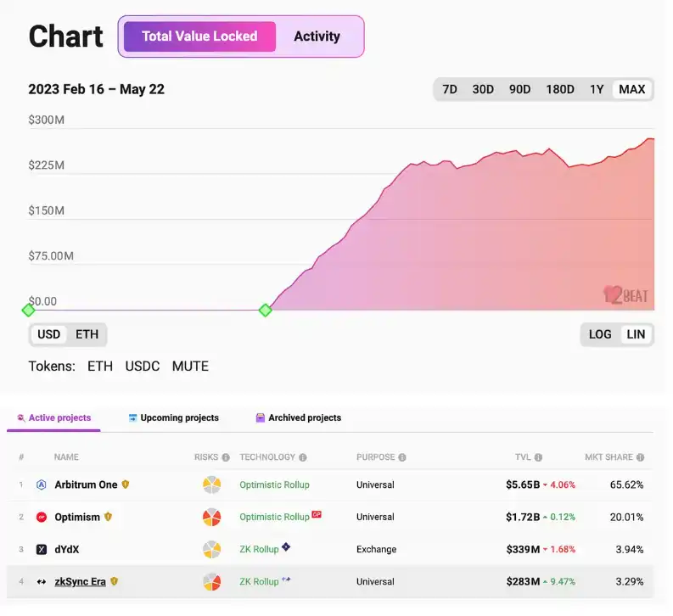Click the StarkEx diamond icon beside dYdX
Screen dimensions: 673x616
coord(286,547)
